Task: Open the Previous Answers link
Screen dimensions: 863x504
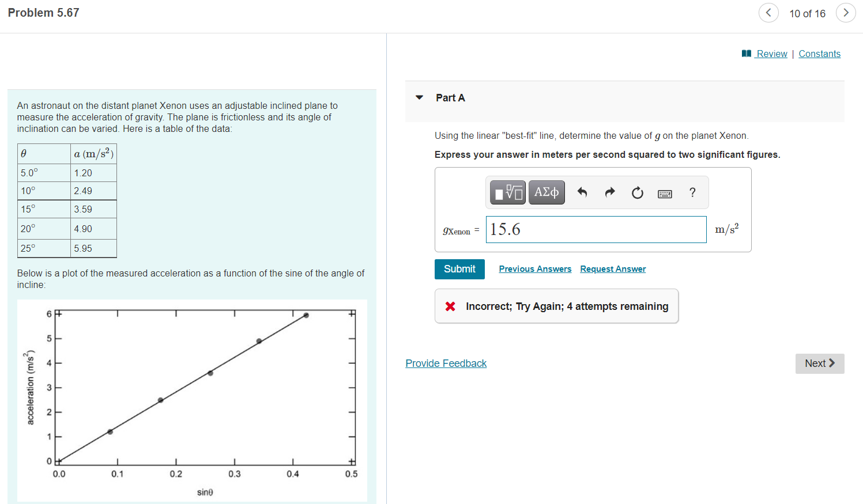Action: coord(535,269)
